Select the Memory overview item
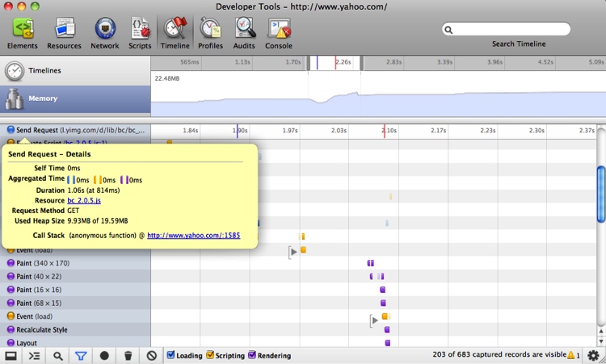This screenshot has height=364, width=606. [x=75, y=99]
